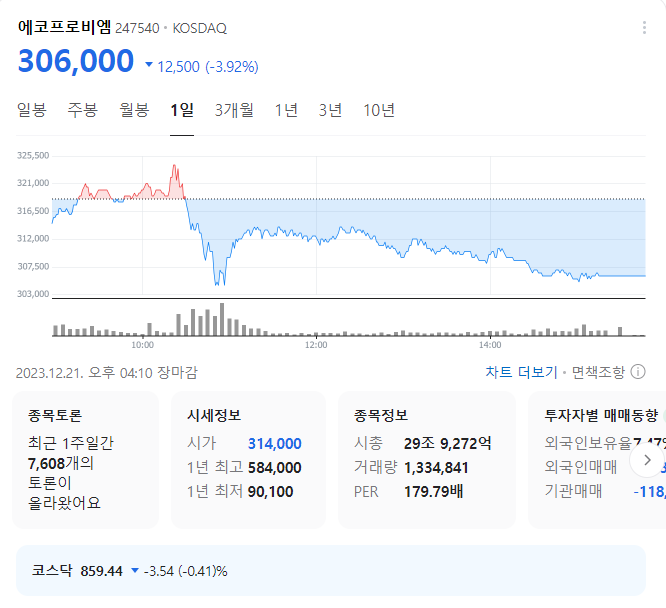Open the 면책조항 disclaimer link
The height and width of the screenshot is (608, 666).
coord(598,372)
